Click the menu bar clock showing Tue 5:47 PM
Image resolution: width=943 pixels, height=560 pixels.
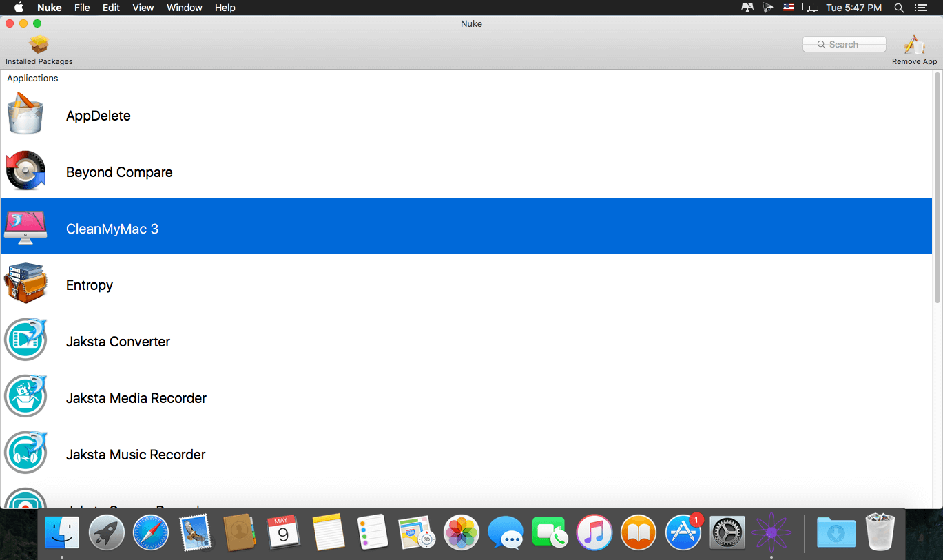point(854,8)
